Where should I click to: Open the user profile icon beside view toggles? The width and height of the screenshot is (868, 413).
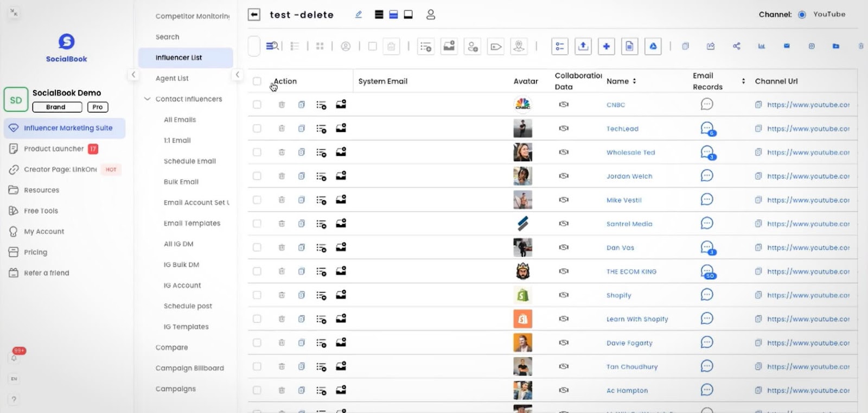point(431,15)
